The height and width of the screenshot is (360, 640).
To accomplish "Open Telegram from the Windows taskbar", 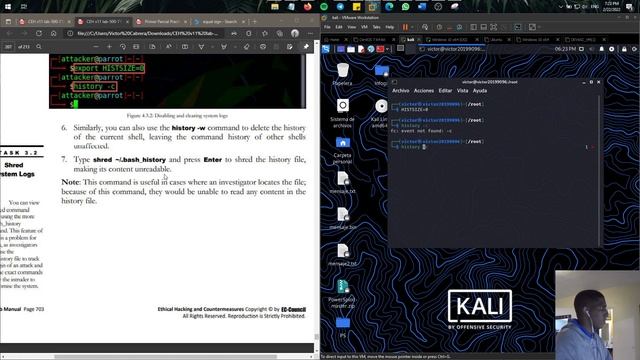I will click(x=340, y=7).
